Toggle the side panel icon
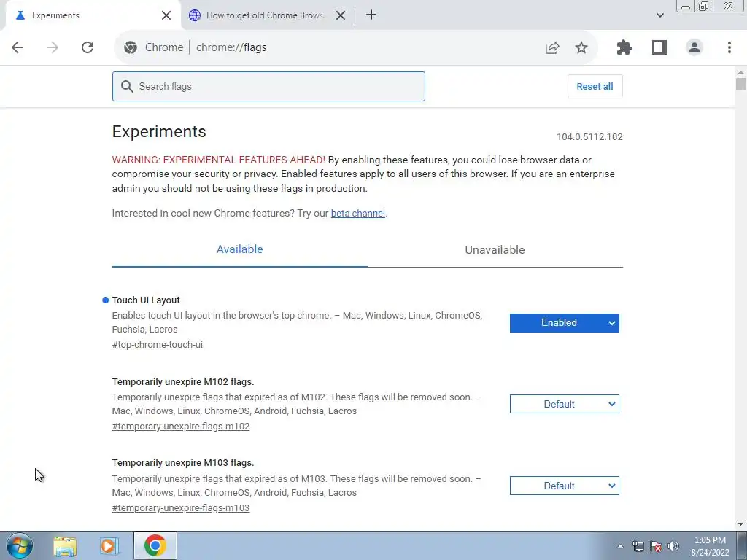The image size is (747, 560). 659,47
